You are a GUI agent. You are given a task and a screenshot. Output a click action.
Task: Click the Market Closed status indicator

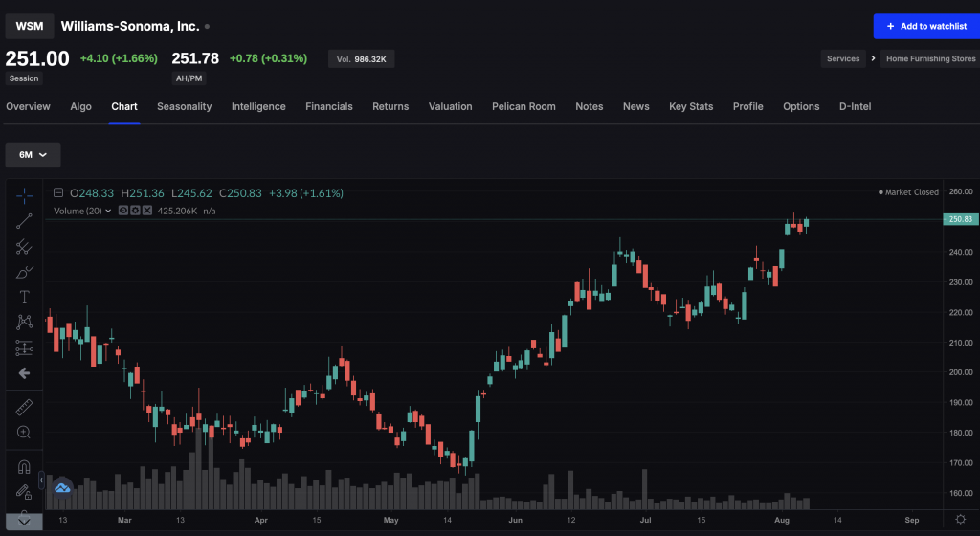908,192
